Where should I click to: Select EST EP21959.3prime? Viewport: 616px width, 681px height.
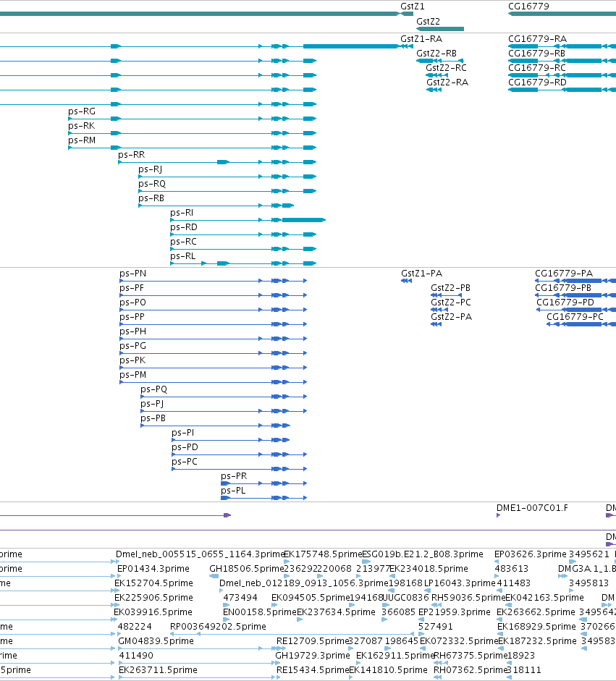(455, 612)
